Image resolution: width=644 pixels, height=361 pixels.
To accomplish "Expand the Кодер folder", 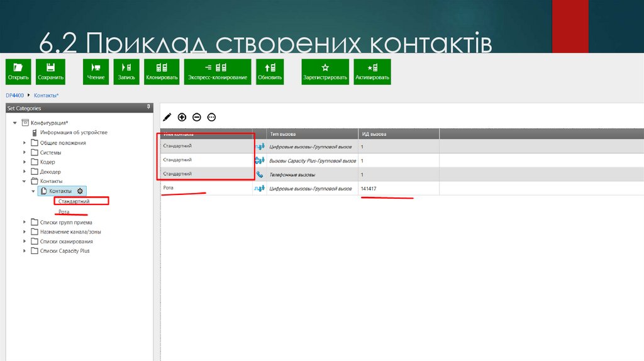I will pos(25,162).
